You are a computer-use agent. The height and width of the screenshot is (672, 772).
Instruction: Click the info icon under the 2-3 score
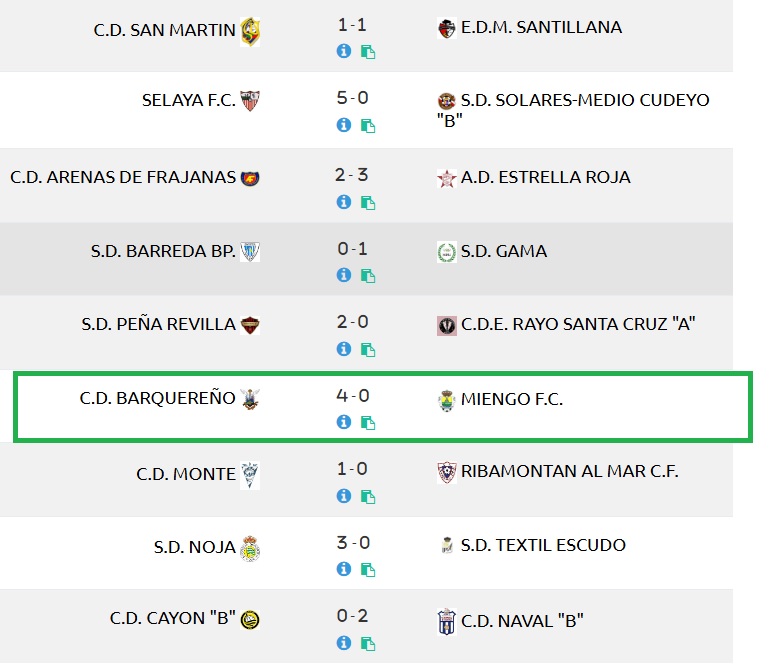pyautogui.click(x=344, y=201)
